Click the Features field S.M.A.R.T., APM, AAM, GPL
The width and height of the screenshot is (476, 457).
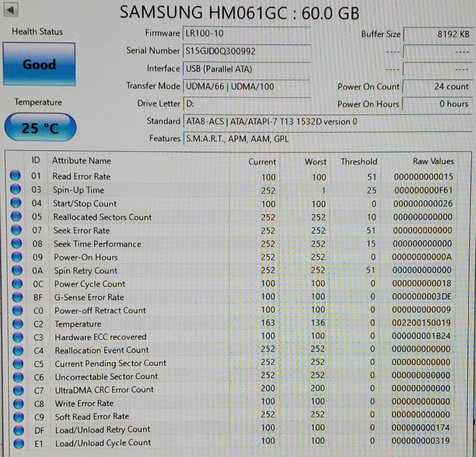pos(328,139)
